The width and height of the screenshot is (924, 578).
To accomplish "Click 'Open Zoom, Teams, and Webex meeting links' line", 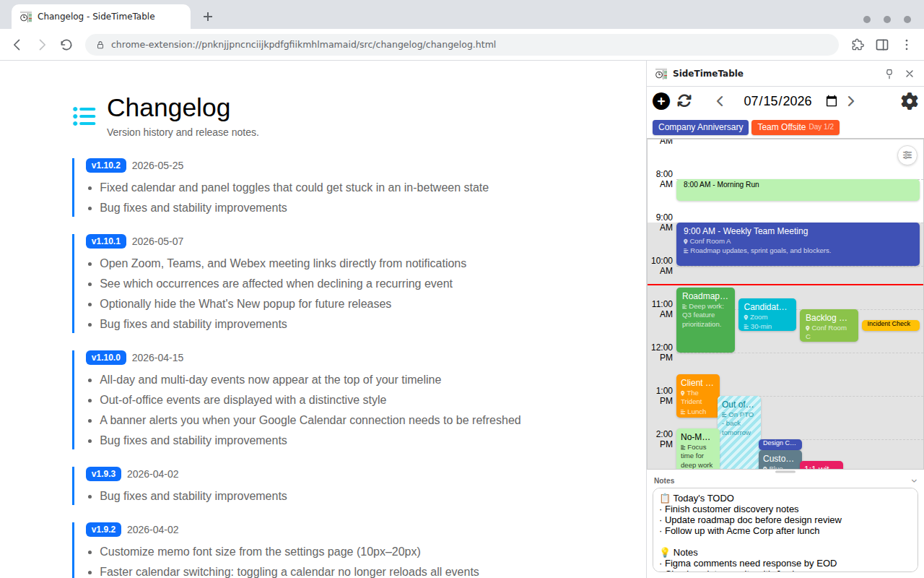I will tap(283, 264).
